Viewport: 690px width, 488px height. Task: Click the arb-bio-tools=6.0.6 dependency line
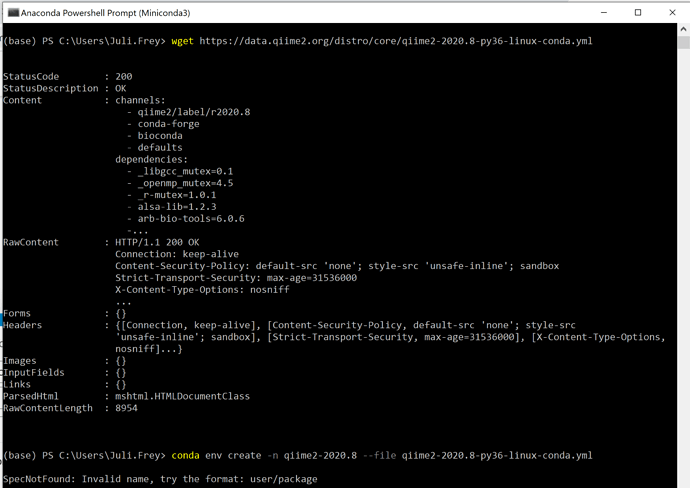coord(186,219)
